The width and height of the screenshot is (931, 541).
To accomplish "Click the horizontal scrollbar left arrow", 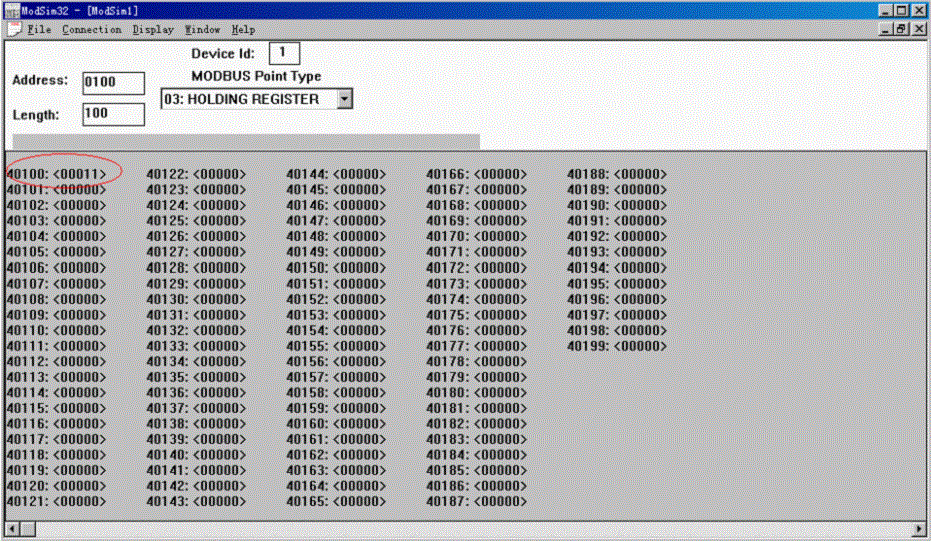I will 12,528.
